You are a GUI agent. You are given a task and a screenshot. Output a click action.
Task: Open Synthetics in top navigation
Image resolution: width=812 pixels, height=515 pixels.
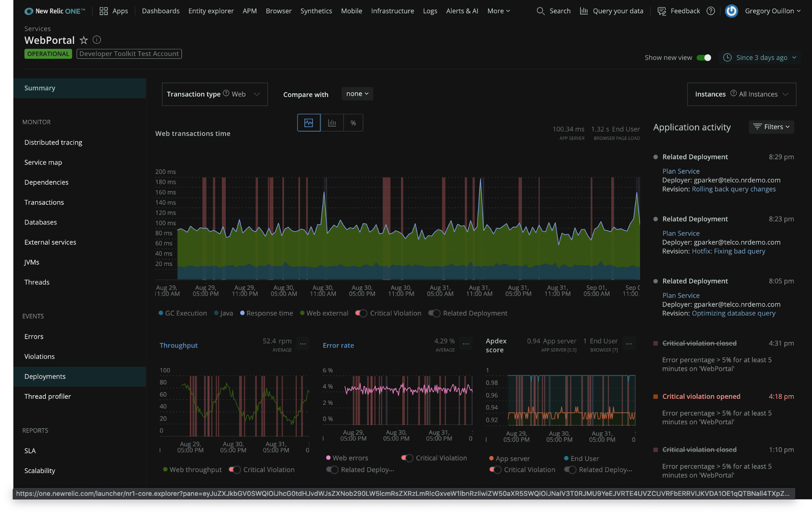coord(316,11)
